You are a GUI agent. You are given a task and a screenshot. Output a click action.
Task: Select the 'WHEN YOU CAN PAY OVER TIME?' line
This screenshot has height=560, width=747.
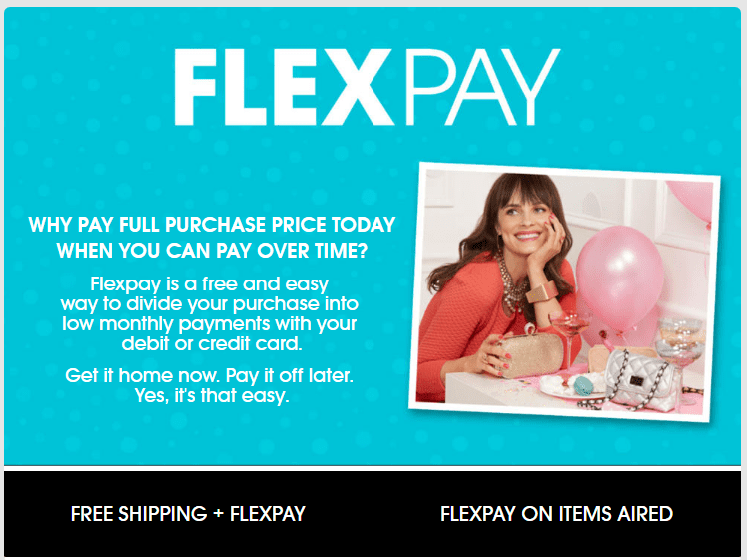212,250
